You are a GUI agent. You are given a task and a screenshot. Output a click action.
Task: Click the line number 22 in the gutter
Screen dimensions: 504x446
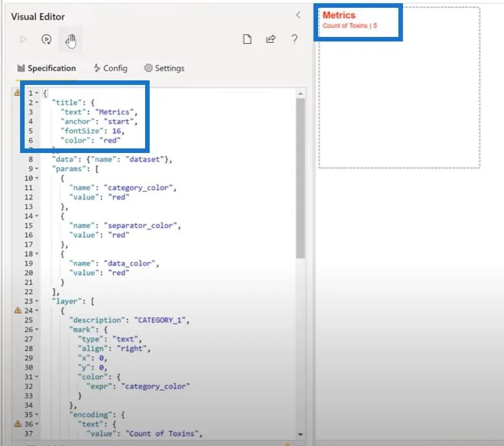click(29, 292)
